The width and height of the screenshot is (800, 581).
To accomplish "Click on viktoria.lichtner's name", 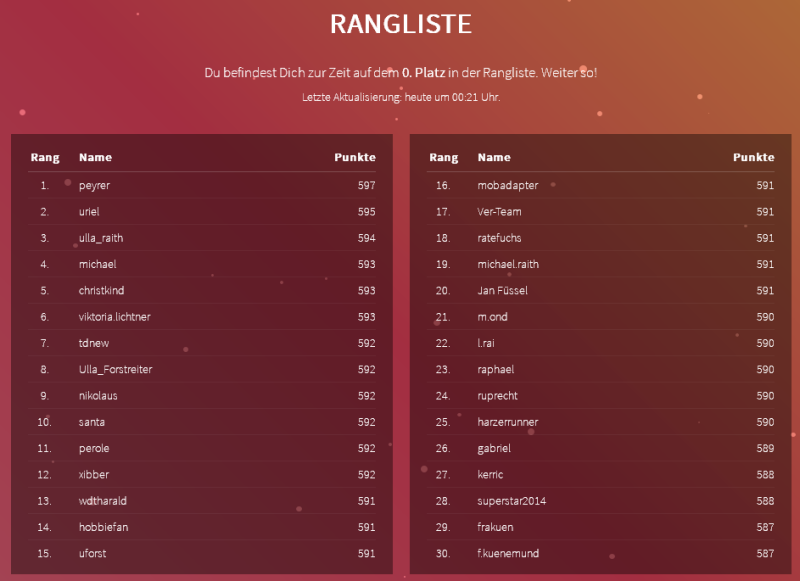I will coord(115,317).
